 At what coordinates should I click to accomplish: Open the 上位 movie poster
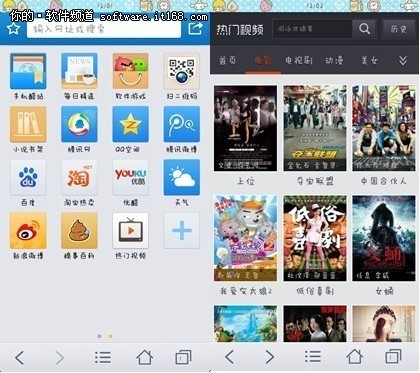pyautogui.click(x=245, y=128)
